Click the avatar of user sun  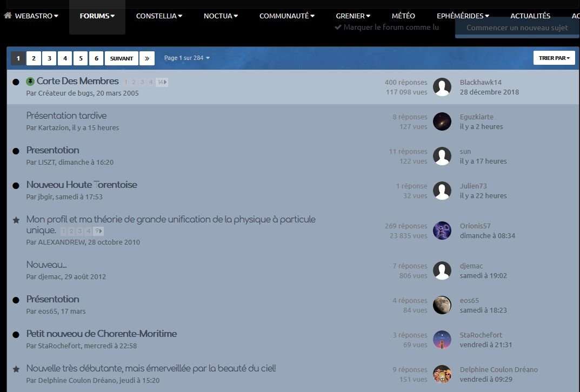click(442, 156)
